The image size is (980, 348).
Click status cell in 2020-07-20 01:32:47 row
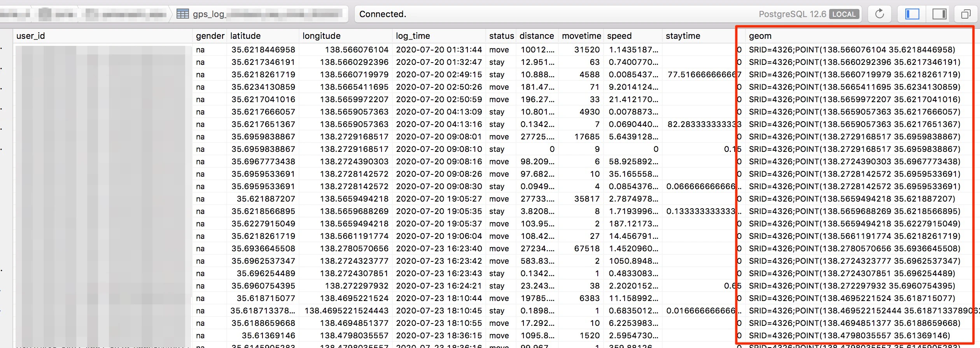click(497, 62)
